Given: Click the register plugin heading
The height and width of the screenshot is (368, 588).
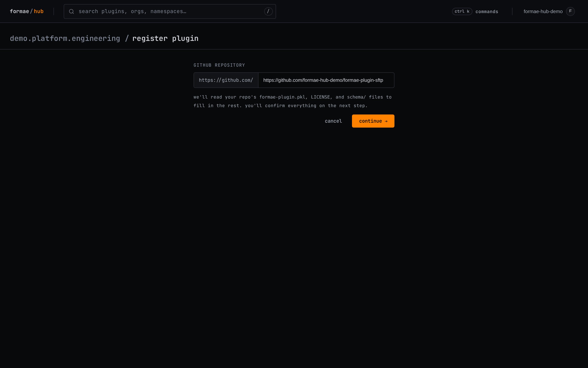Looking at the screenshot, I should [165, 38].
